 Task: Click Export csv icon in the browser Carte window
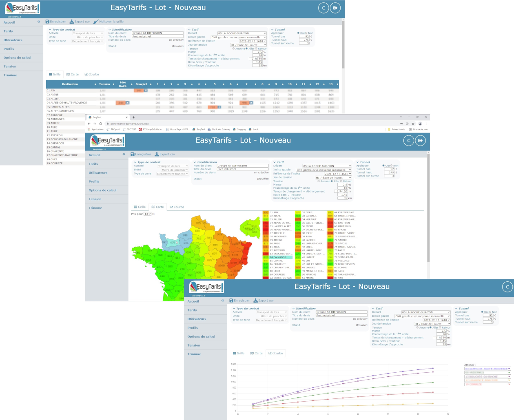click(x=157, y=154)
